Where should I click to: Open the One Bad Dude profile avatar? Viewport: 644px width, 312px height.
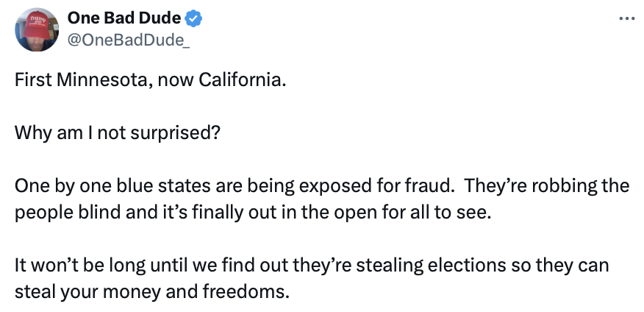(37, 31)
